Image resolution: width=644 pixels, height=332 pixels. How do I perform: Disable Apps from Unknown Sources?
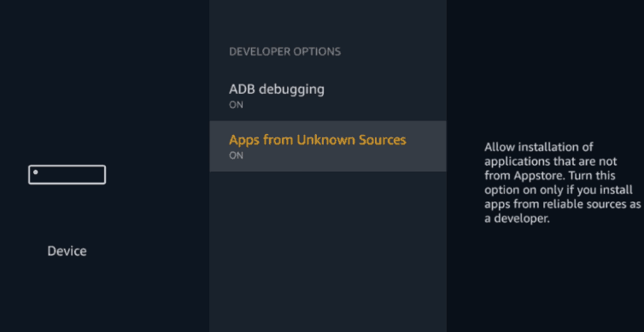[328, 146]
